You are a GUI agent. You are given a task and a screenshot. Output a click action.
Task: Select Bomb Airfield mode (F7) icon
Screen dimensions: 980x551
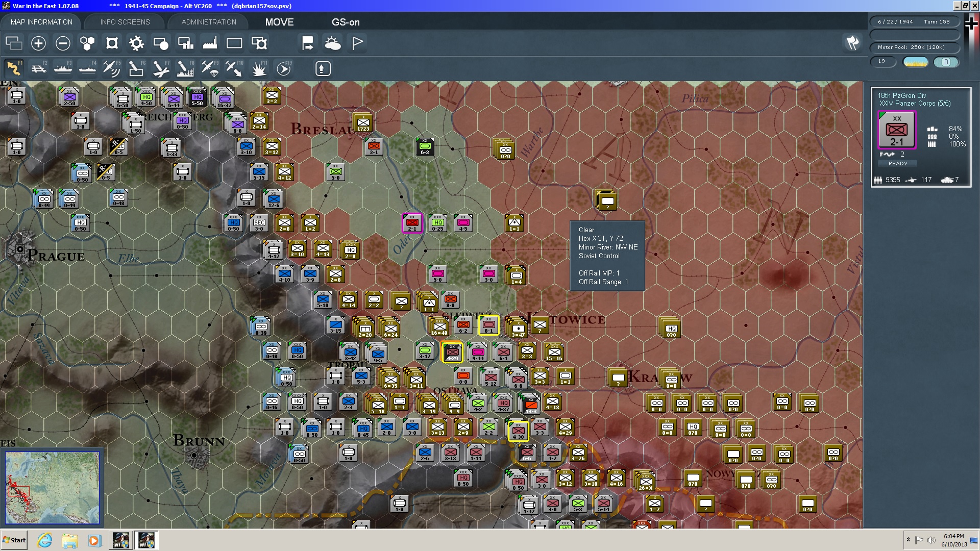tap(161, 68)
